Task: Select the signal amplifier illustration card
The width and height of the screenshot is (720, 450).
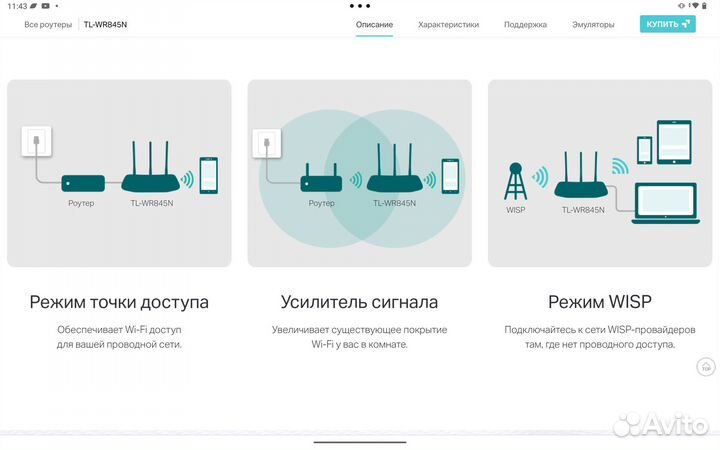Action: pos(360,173)
